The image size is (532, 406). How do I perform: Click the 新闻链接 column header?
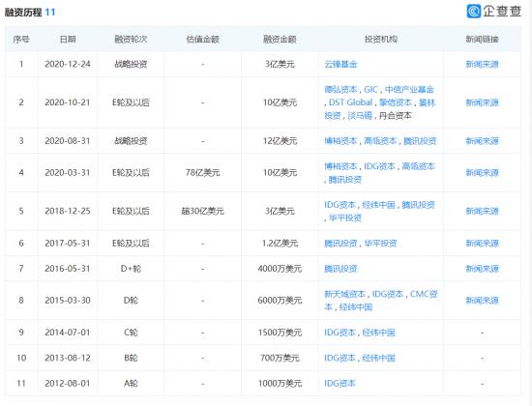click(482, 39)
